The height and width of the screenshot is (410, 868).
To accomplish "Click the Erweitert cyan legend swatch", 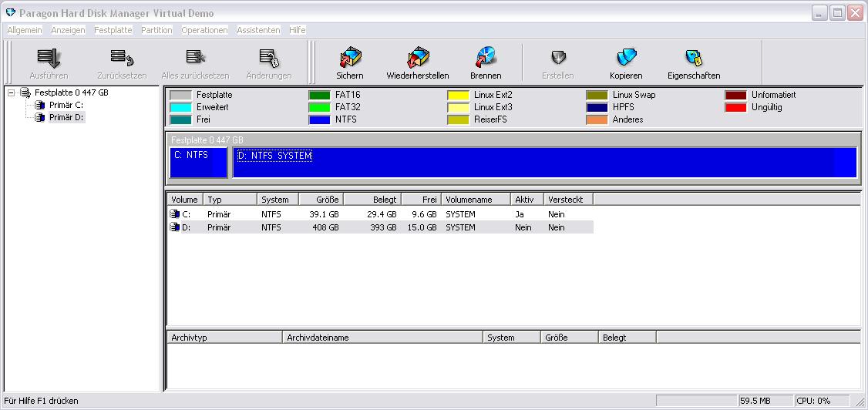I will (x=180, y=107).
